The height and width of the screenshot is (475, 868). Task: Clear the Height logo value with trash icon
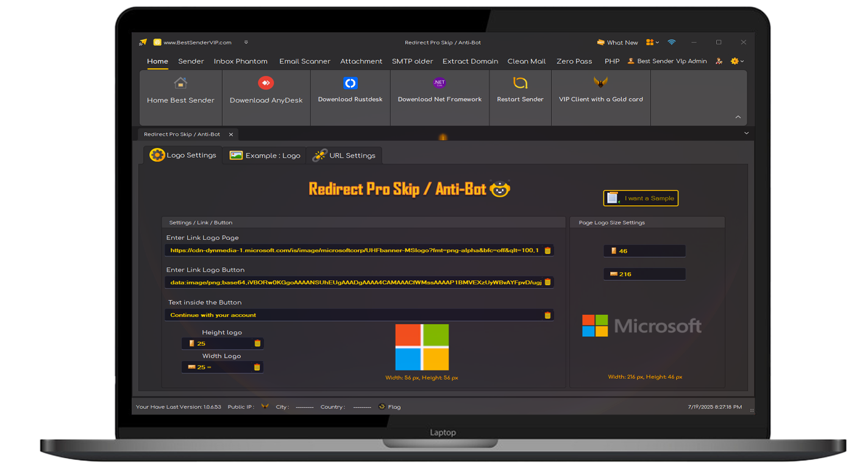(x=257, y=343)
